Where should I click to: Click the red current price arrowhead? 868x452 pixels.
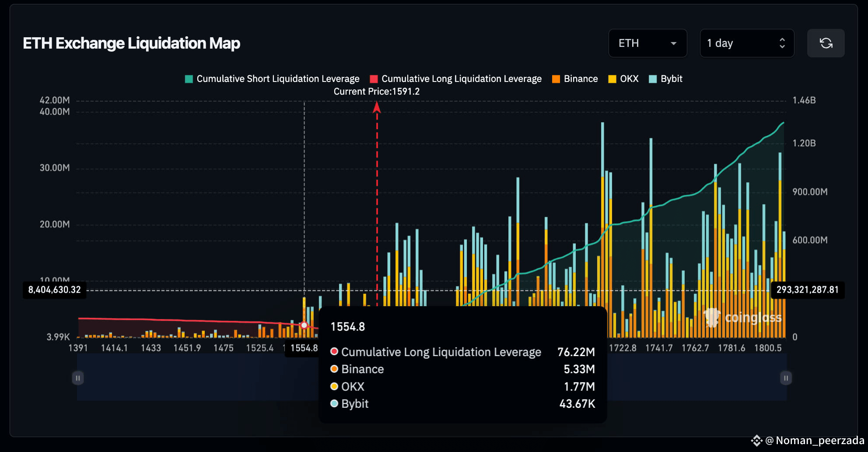377,107
